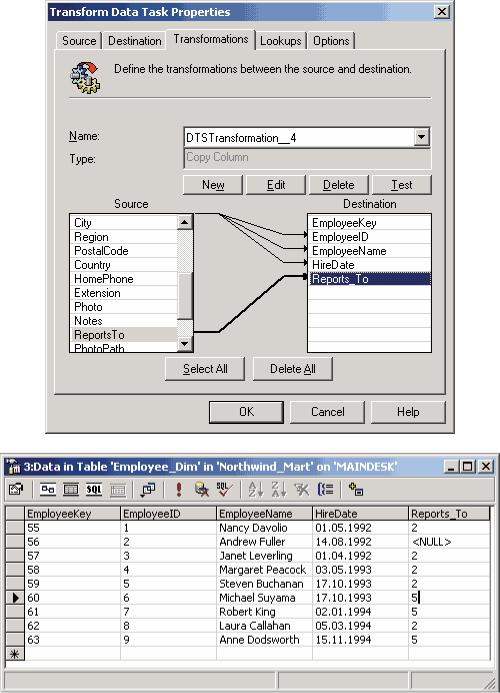The width and height of the screenshot is (500, 693).
Task: Click the Delete transformation button
Action: pos(339,185)
